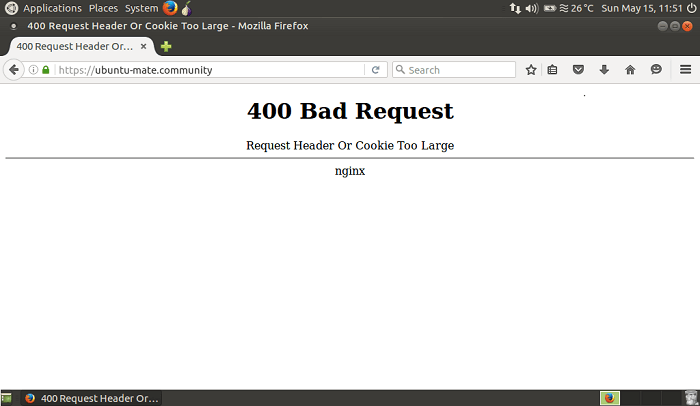Close the '400 Request Header Or...' tab
The height and width of the screenshot is (406, 700).
(x=143, y=46)
